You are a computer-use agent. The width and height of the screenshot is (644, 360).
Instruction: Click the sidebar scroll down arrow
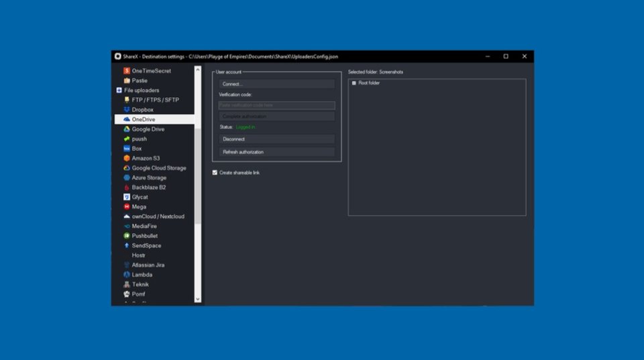pos(197,299)
